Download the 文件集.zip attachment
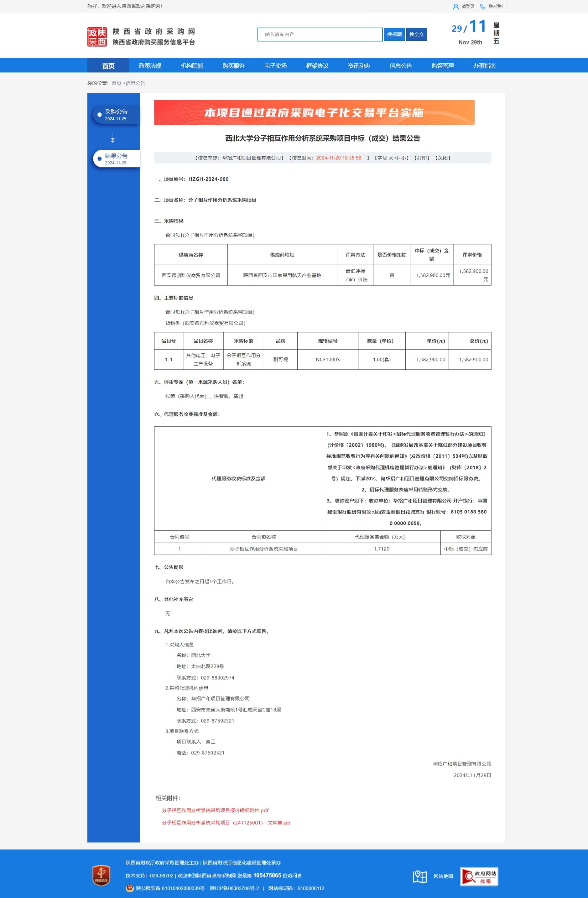 [x=226, y=822]
